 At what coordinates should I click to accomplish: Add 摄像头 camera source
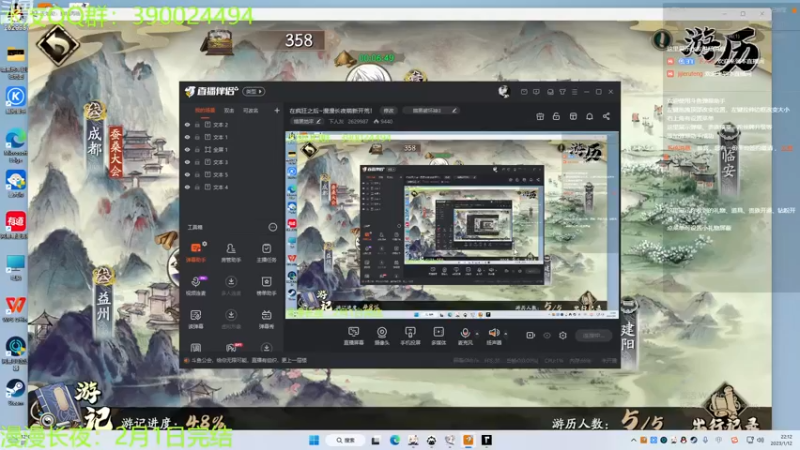point(382,336)
